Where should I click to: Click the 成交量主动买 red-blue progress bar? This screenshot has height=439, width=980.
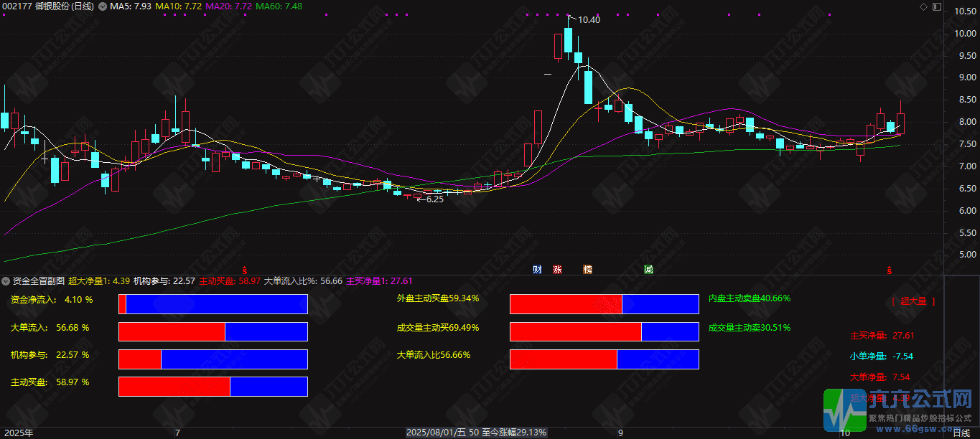point(604,331)
